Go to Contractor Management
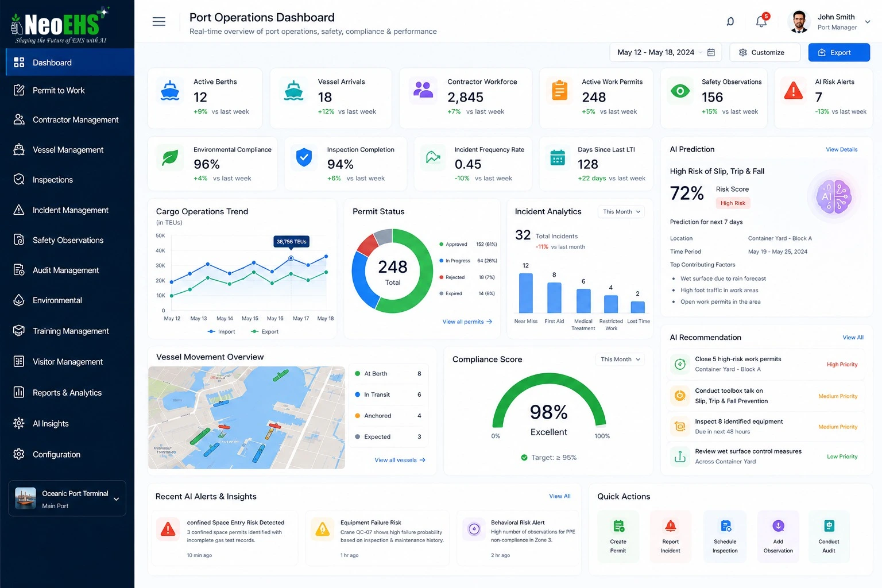The width and height of the screenshot is (882, 588). pyautogui.click(x=67, y=119)
